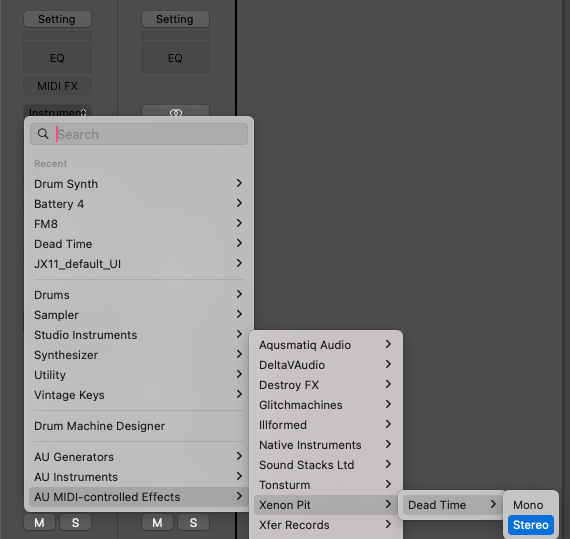Open the Xfer Records submenu
The width and height of the screenshot is (570, 539).
pyautogui.click(x=325, y=525)
